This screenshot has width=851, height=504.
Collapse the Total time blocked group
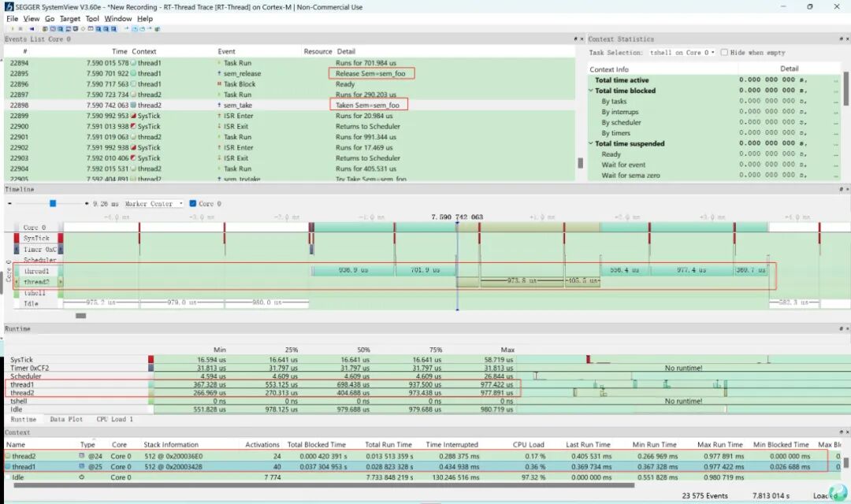click(x=591, y=91)
